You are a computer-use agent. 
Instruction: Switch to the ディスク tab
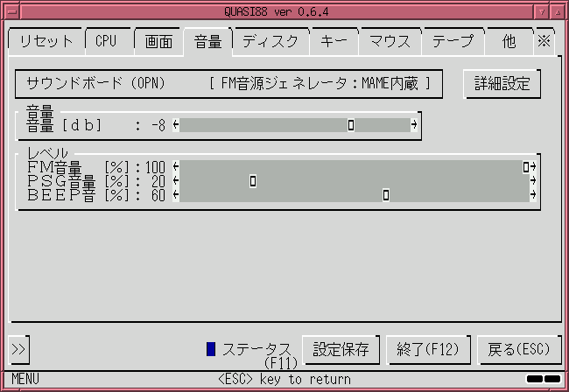pyautogui.click(x=270, y=41)
